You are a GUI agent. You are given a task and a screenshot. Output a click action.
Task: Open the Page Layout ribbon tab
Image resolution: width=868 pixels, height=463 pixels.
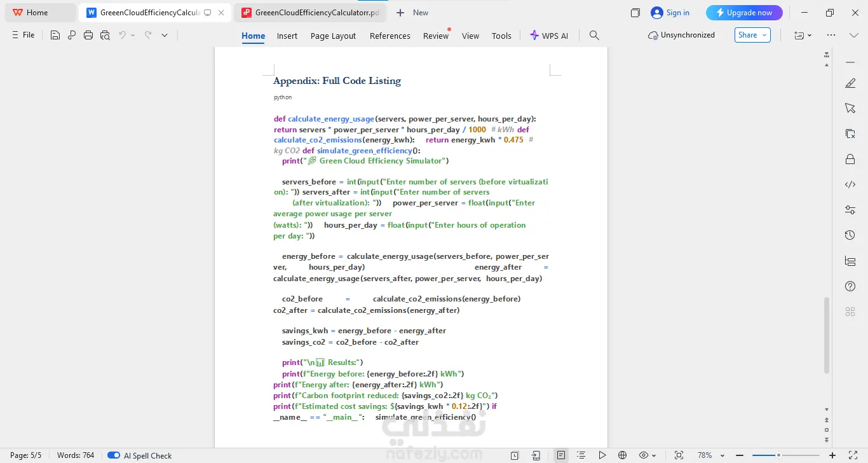coord(333,36)
